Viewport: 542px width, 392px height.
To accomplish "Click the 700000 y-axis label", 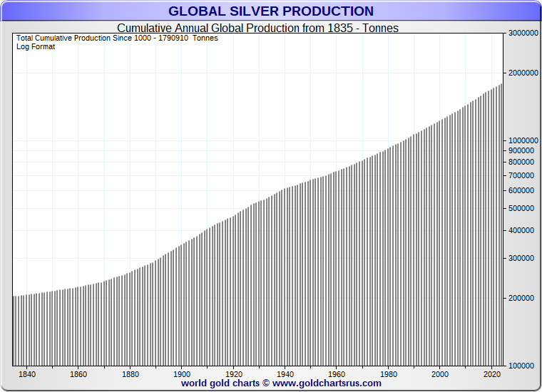I will [x=522, y=175].
